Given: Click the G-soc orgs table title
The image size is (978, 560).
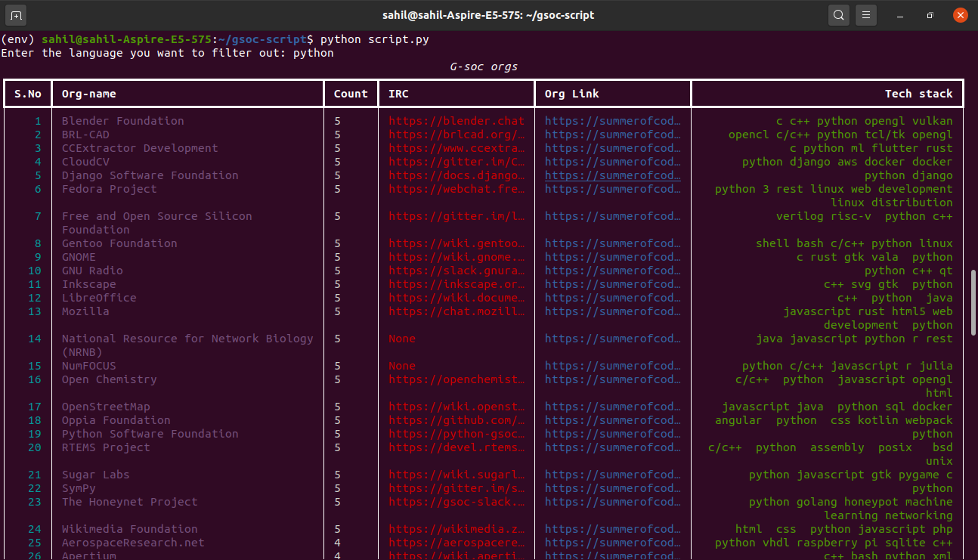Looking at the screenshot, I should (484, 67).
